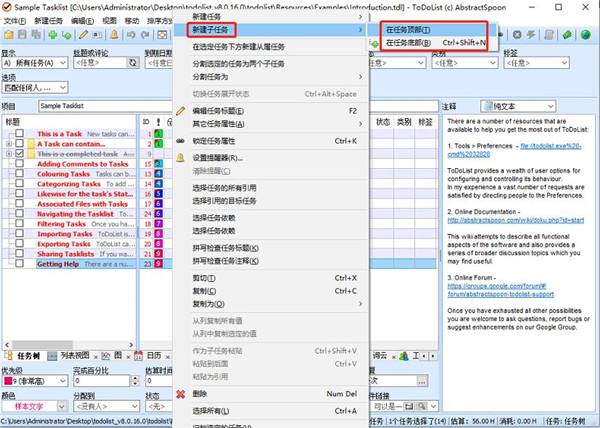Viewport: 600px width, 428px height.
Task: Select 设置提醒器(R) menu entry
Action: (271, 158)
